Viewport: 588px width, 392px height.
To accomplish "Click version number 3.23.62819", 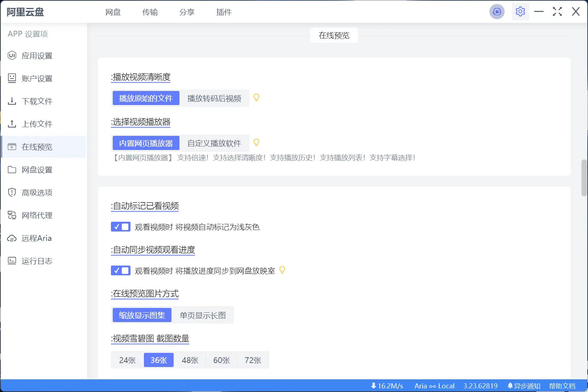I will [x=480, y=386].
